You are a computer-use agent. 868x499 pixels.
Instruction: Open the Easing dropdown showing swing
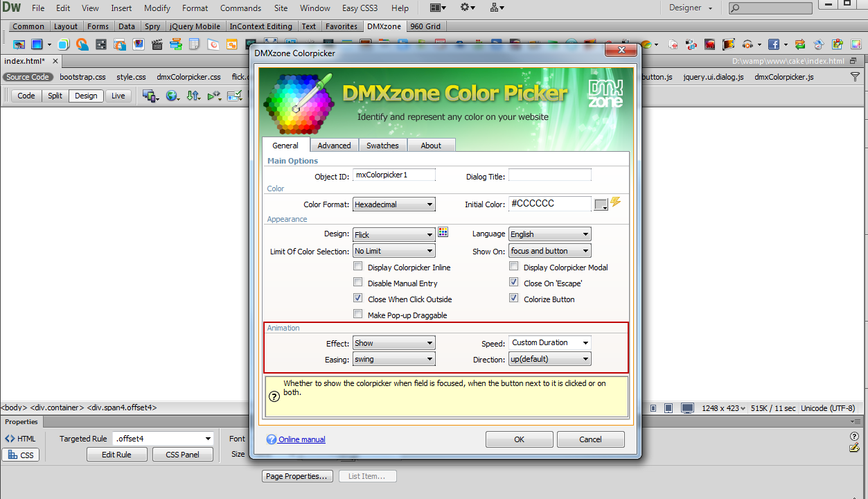[x=394, y=359]
